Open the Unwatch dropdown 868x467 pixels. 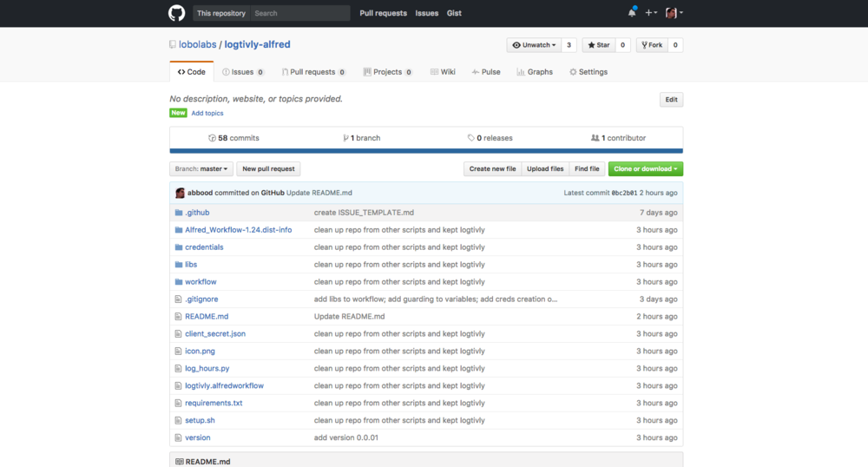534,45
